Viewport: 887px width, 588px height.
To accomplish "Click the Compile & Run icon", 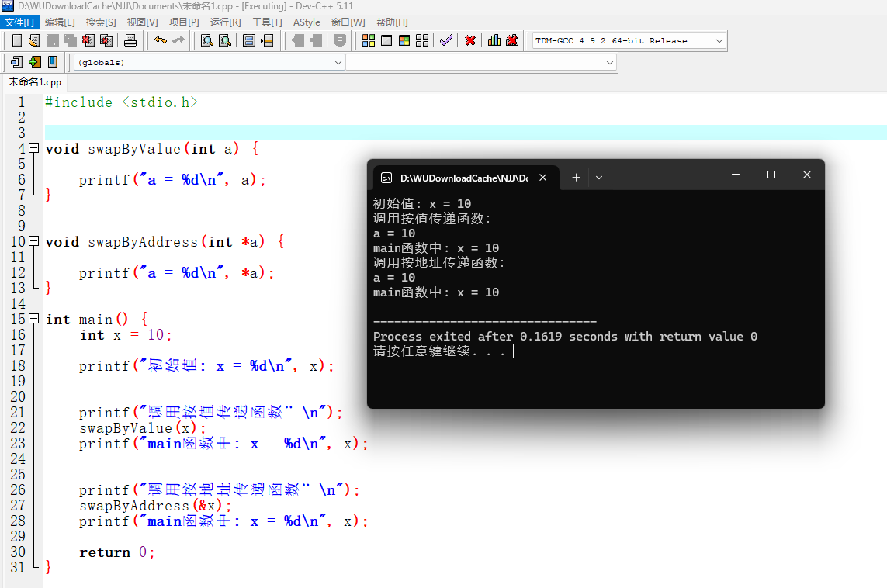I will point(404,40).
